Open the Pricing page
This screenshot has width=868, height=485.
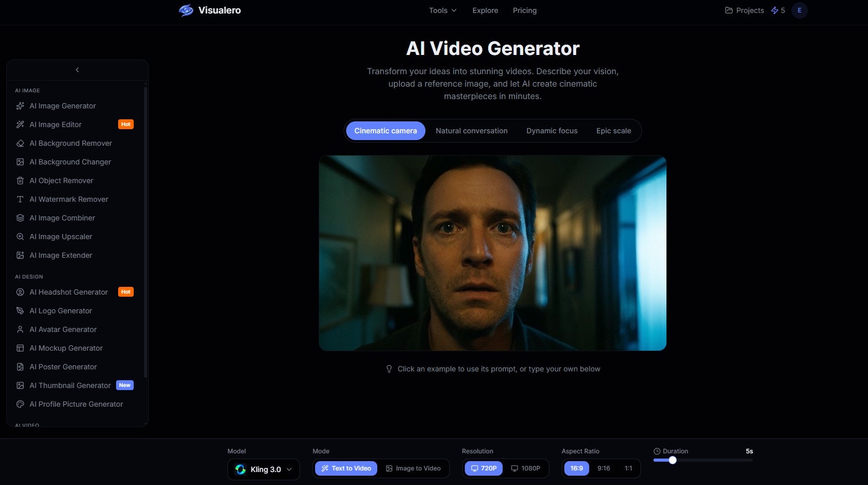click(524, 10)
